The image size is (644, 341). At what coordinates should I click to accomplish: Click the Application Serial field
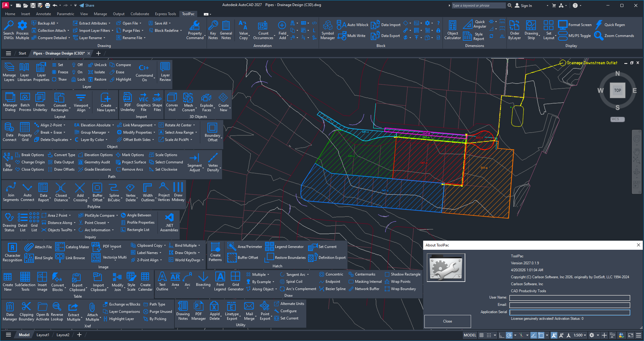click(x=569, y=312)
